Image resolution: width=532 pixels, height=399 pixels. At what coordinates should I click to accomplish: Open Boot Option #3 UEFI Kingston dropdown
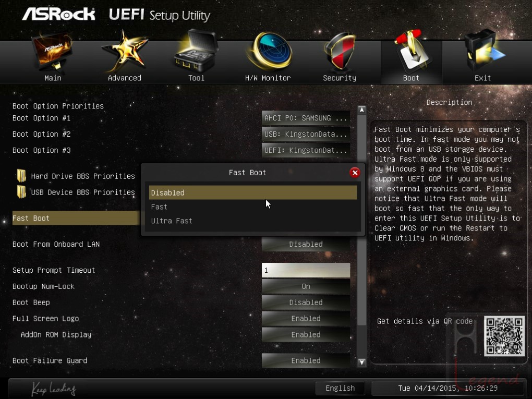(x=306, y=150)
